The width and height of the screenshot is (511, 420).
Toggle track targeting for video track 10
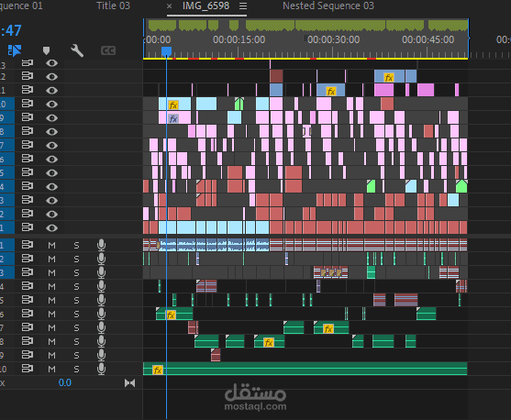pyautogui.click(x=7, y=104)
